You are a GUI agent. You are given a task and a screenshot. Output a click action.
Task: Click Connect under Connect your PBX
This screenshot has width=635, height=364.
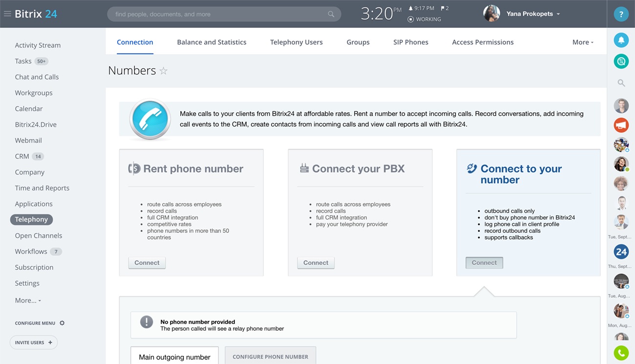(x=316, y=263)
